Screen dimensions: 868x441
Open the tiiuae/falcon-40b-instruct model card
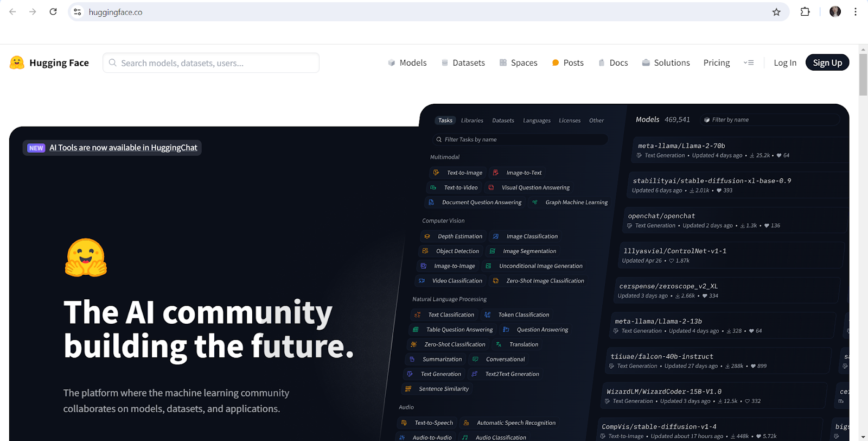[x=718, y=361]
